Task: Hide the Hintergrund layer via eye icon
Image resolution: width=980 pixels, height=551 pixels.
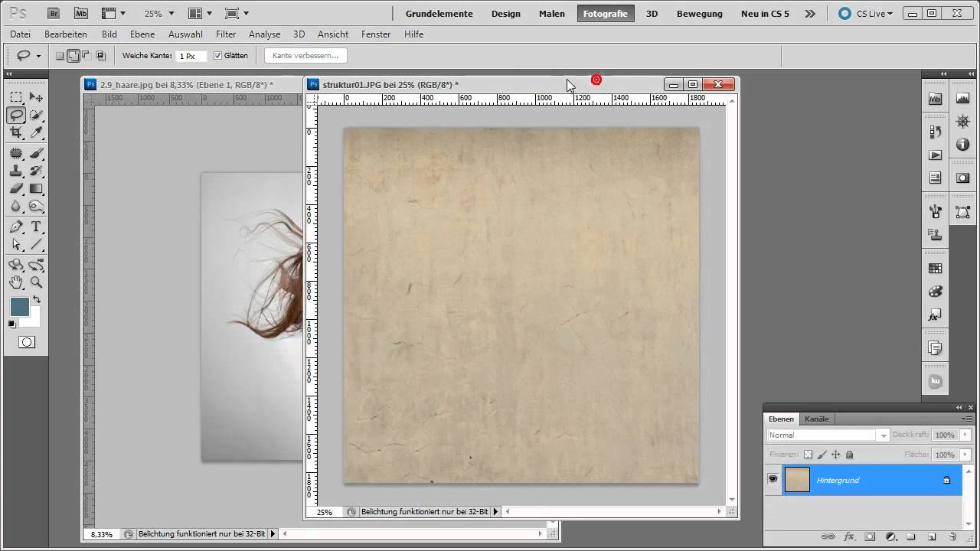Action: 773,479
